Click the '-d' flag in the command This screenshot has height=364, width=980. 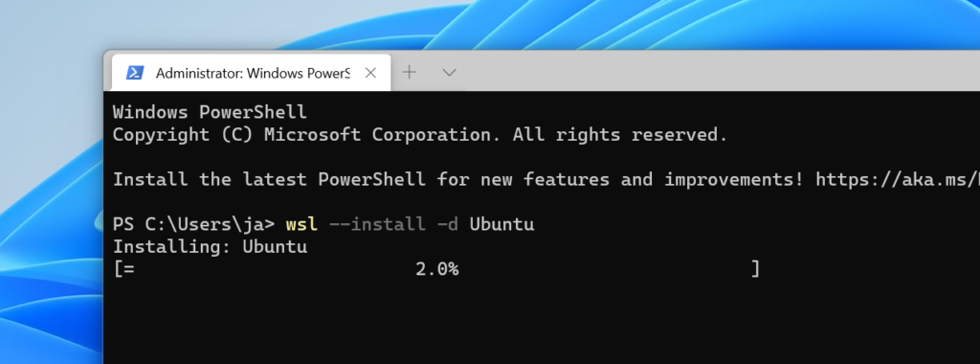click(x=448, y=224)
